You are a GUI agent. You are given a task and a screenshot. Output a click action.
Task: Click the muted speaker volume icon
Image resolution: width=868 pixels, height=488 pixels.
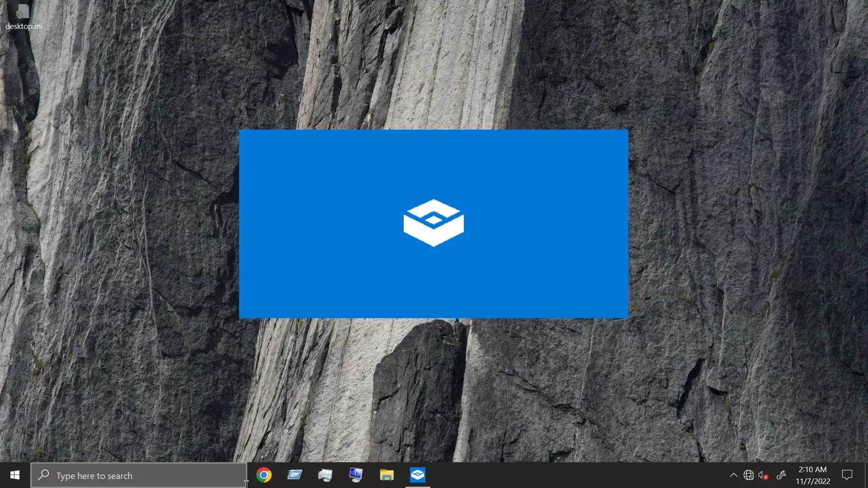pyautogui.click(x=764, y=475)
